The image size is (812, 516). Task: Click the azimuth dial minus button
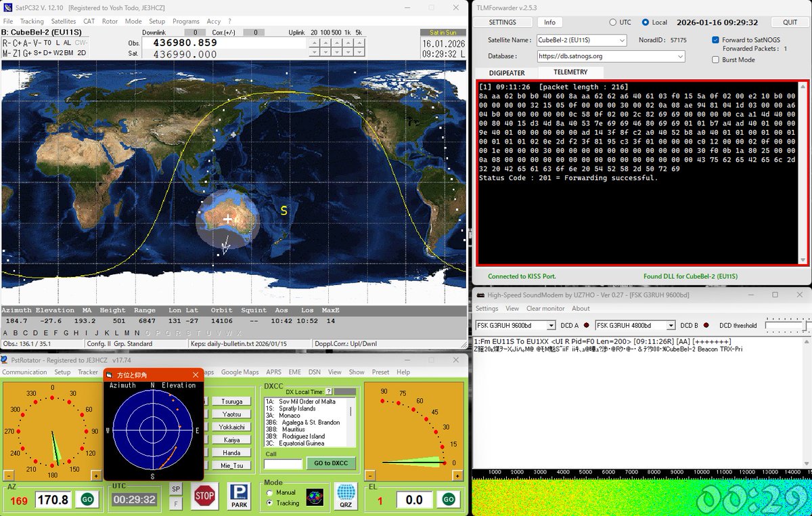[x=9, y=475]
